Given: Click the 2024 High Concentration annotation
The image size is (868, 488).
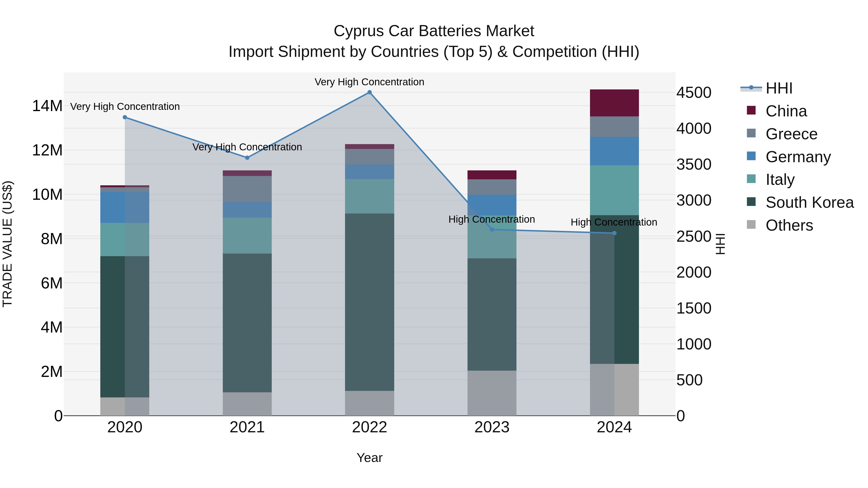Looking at the screenshot, I should tap(614, 222).
